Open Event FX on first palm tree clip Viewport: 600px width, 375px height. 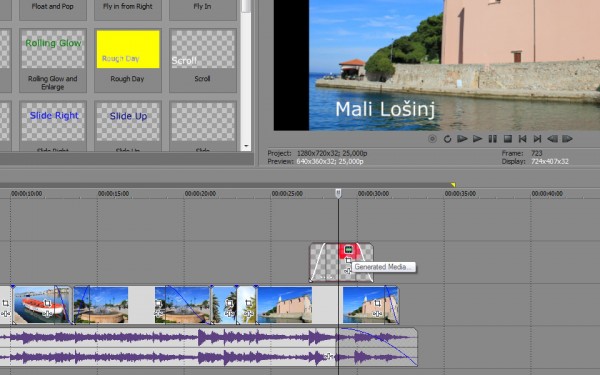point(229,314)
